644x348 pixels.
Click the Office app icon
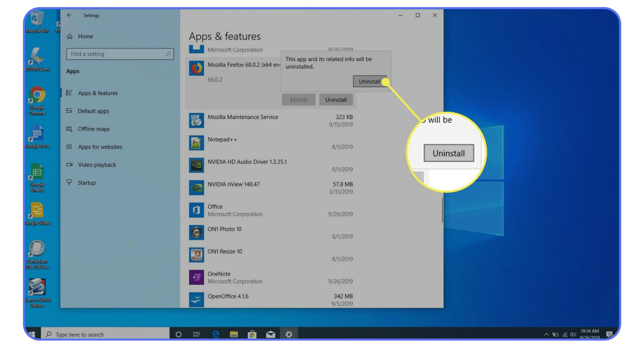(197, 210)
